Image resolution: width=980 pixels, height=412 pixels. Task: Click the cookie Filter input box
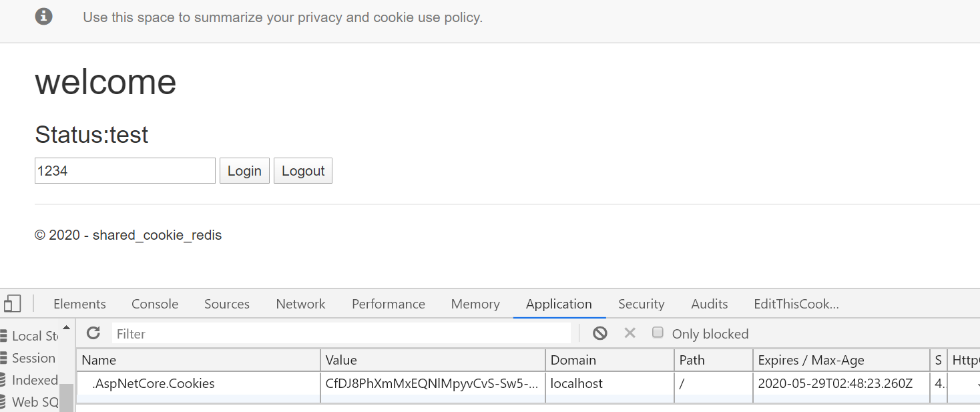341,334
